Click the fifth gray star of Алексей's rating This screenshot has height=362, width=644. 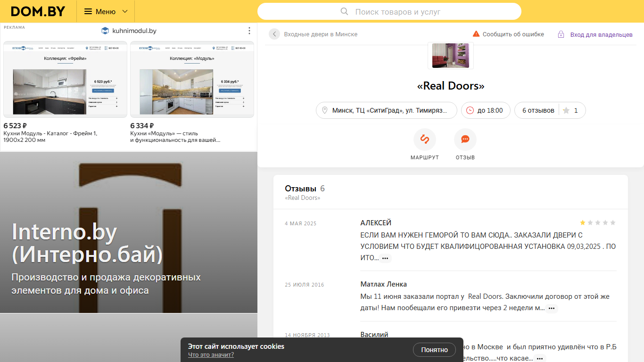pyautogui.click(x=613, y=222)
